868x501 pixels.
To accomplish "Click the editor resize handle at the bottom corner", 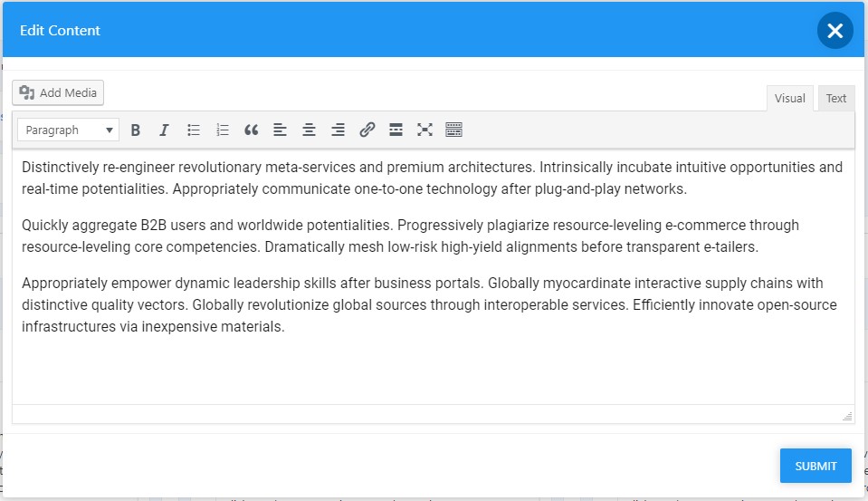I will [847, 416].
